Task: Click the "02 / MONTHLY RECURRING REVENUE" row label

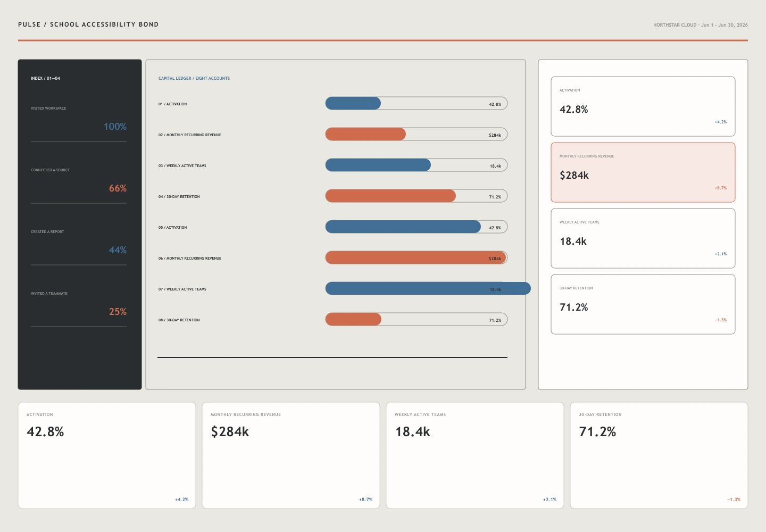Action: (x=189, y=135)
